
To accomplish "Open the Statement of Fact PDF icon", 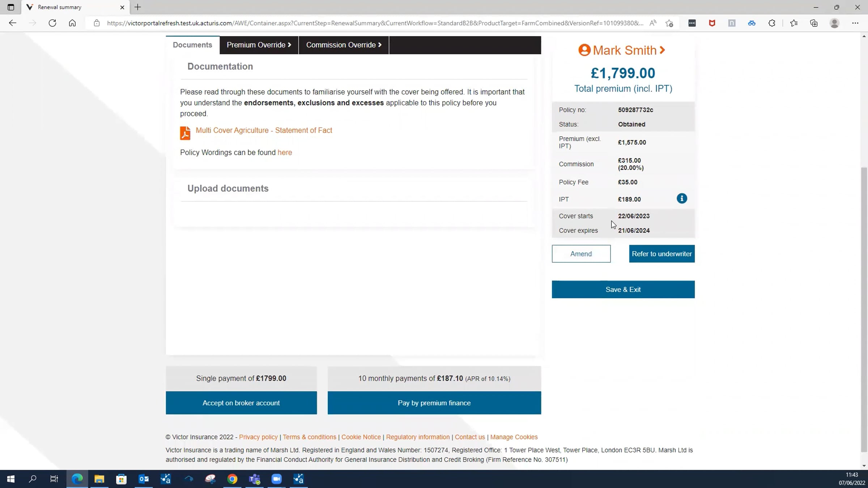I will pyautogui.click(x=185, y=133).
